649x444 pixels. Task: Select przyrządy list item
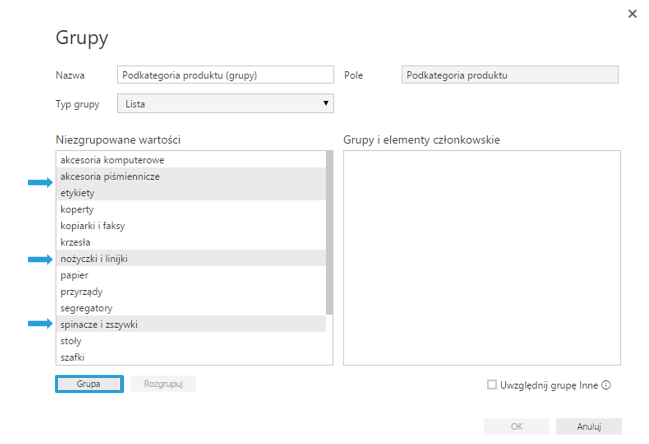coord(81,291)
